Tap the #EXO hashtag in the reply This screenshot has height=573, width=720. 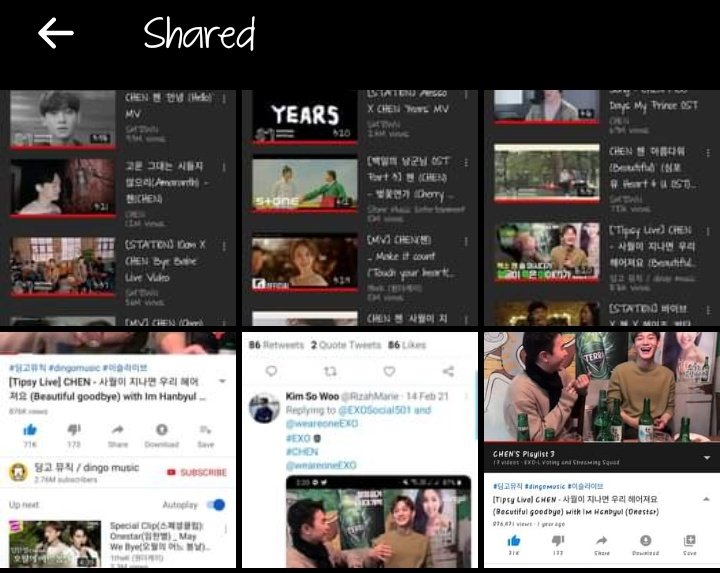click(298, 438)
